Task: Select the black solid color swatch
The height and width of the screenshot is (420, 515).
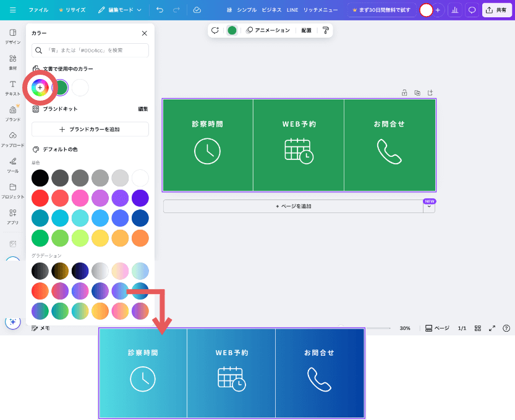Action: point(40,178)
